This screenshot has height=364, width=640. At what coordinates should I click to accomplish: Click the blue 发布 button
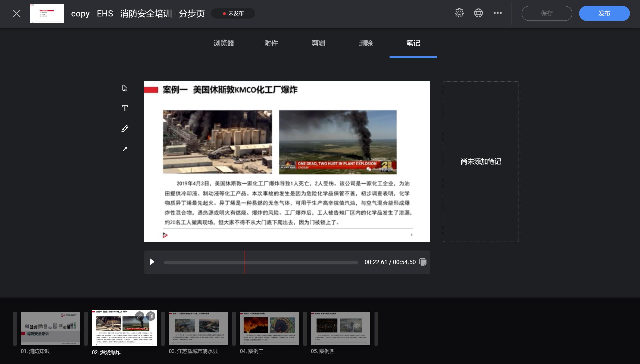604,13
